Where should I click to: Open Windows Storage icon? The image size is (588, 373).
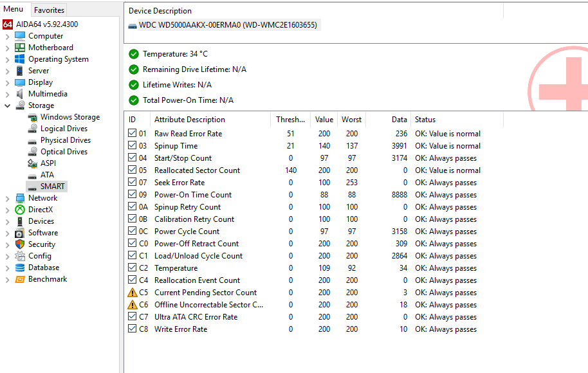[x=33, y=117]
